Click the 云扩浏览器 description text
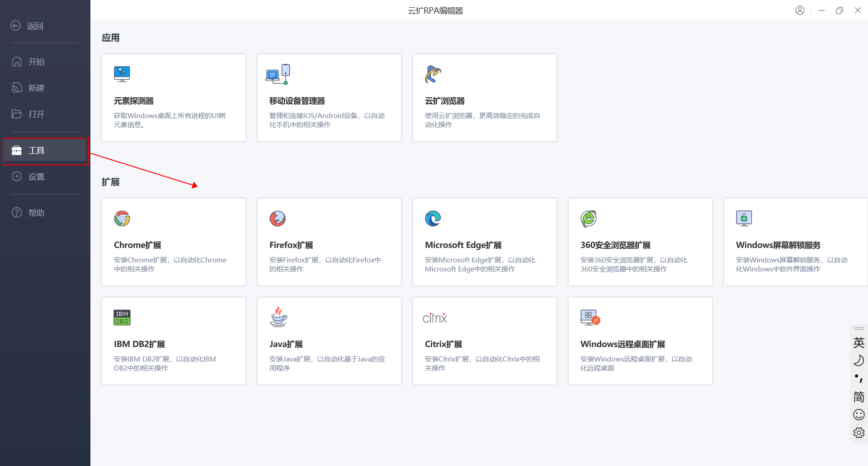Image resolution: width=868 pixels, height=466 pixels. point(482,120)
